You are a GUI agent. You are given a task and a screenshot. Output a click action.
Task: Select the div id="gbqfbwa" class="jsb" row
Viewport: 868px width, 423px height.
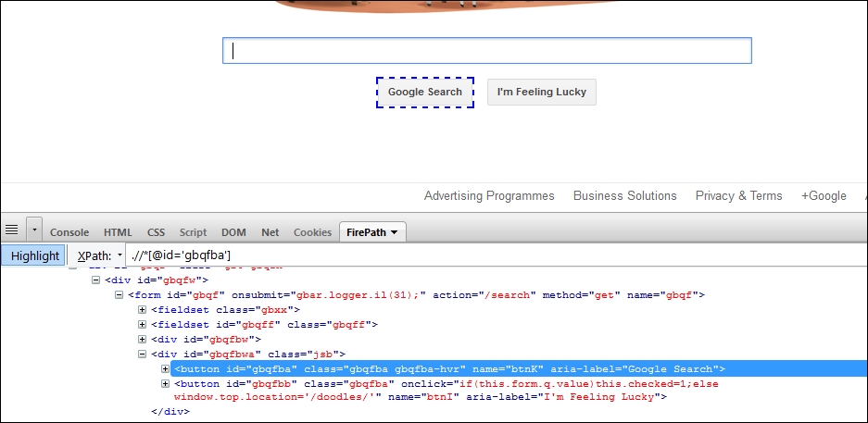tap(248, 354)
